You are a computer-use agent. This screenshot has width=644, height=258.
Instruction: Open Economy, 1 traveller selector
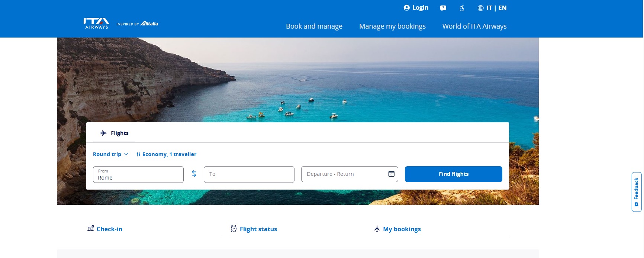(166, 154)
